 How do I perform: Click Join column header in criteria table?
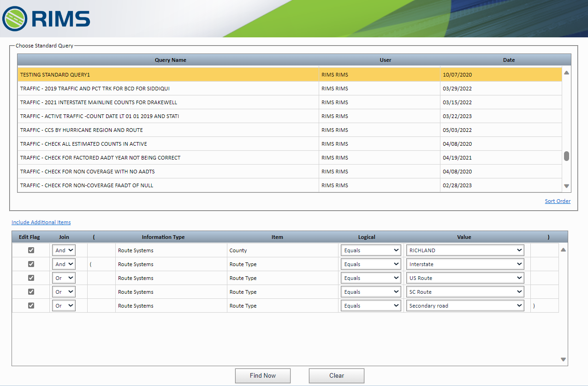click(x=64, y=237)
